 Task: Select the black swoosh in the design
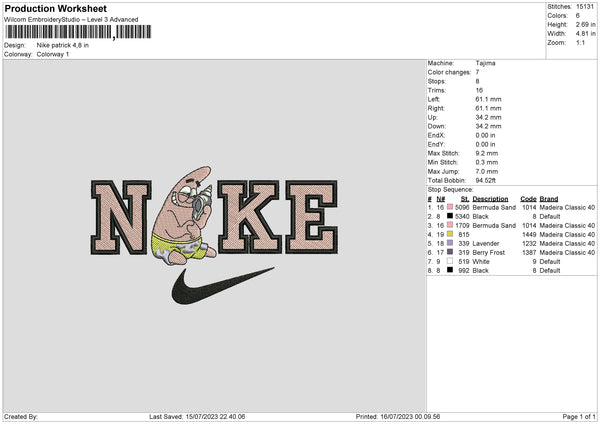tap(223, 286)
